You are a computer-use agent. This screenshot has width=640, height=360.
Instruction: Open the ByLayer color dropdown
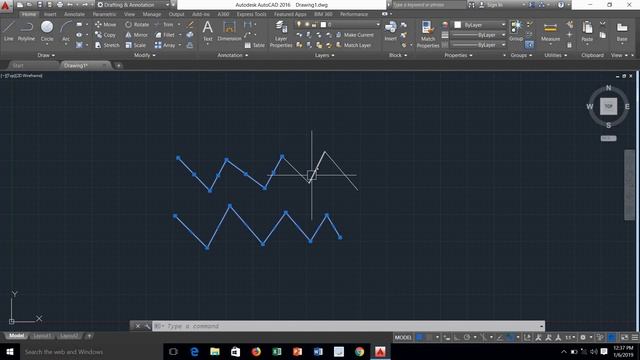tap(480, 25)
